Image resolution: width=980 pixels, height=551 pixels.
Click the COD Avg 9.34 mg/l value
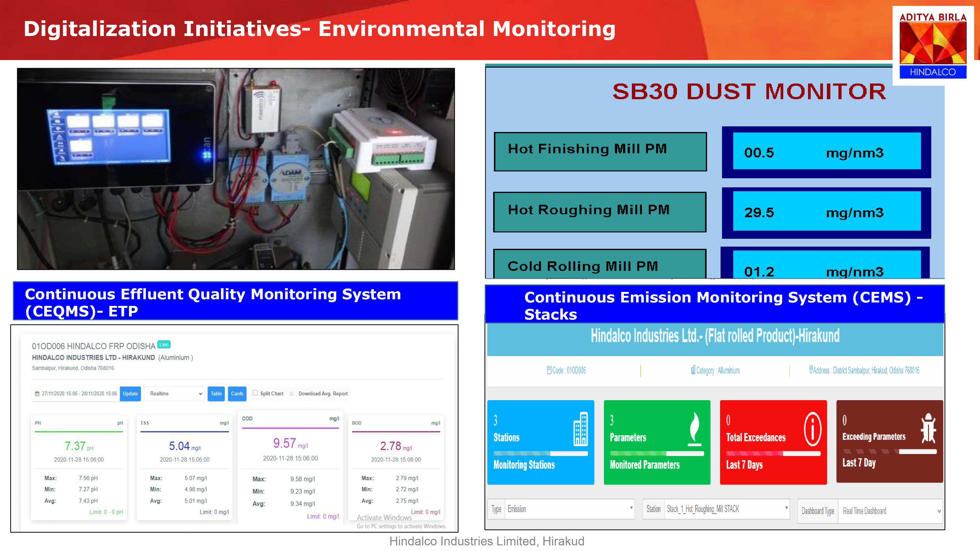302,503
